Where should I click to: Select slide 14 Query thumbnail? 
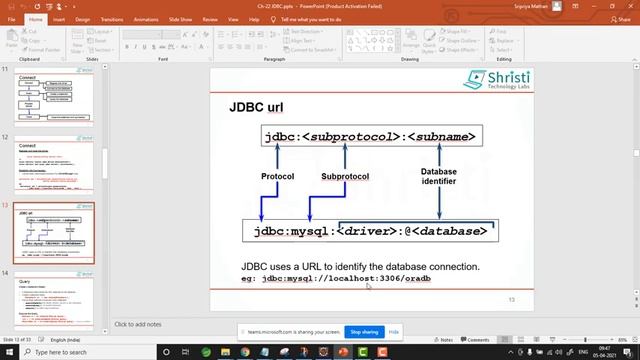(x=54, y=300)
